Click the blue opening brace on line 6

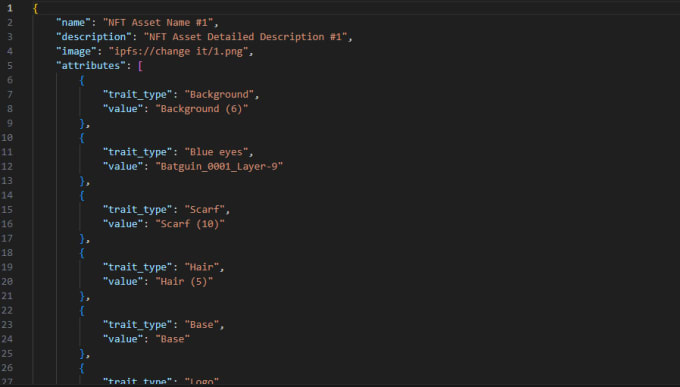(x=82, y=80)
